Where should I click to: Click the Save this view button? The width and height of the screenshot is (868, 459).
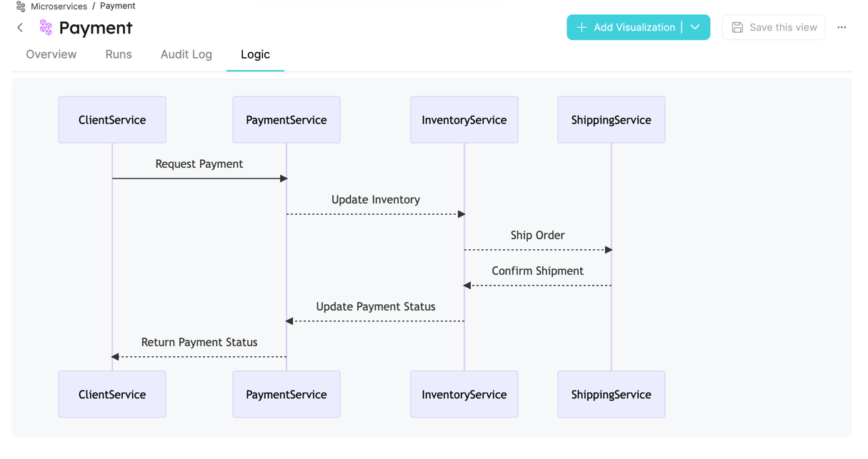click(x=774, y=27)
